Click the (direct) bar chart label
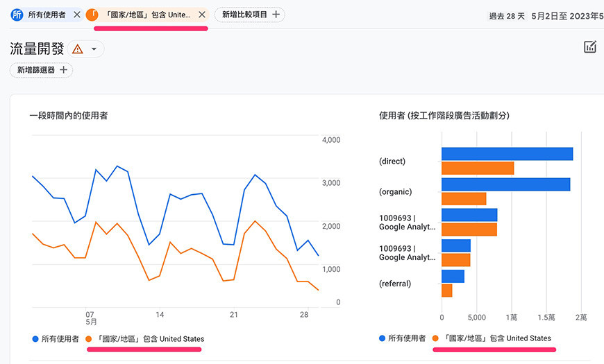Screen dimensions: 604x364 pos(392,162)
